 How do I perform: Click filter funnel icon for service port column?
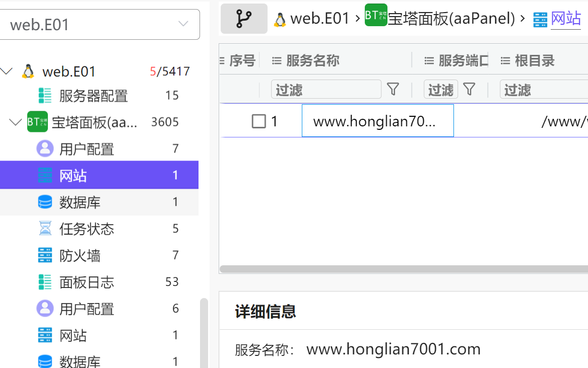coord(469,90)
